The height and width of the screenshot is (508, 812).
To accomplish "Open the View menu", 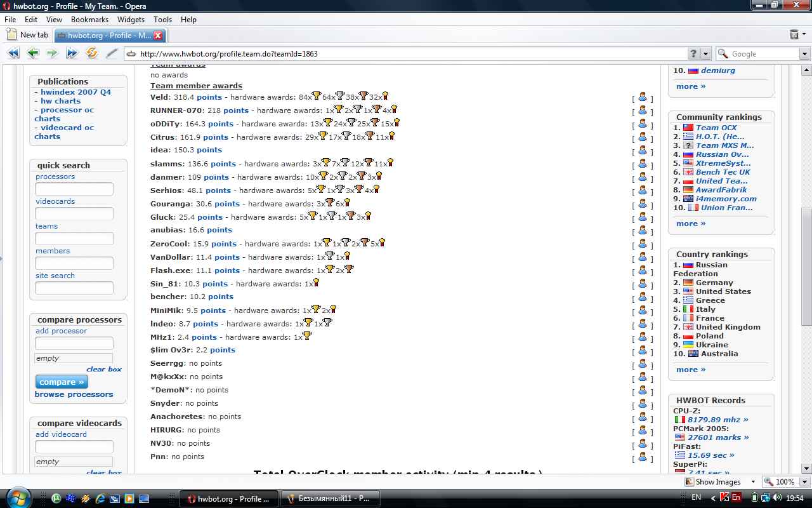I will pyautogui.click(x=54, y=20).
